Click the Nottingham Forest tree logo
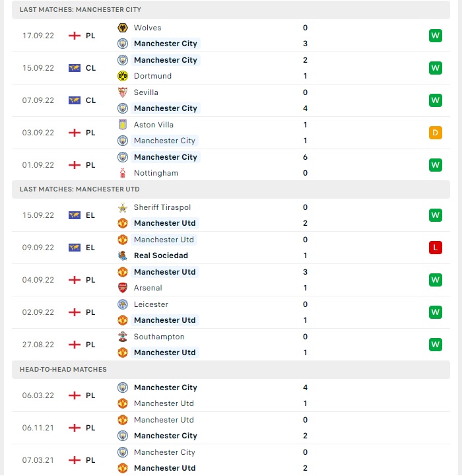Viewport: 462px width, 476px height. click(x=123, y=173)
